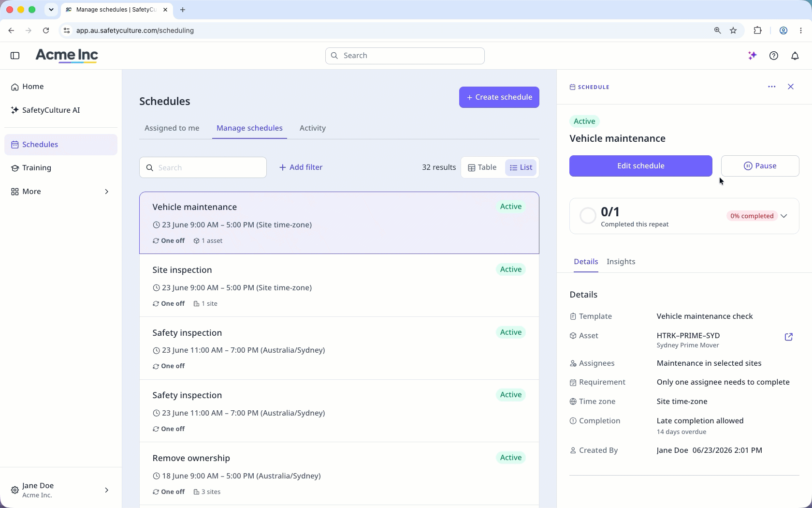Expand the Jane Doe account menu
This screenshot has height=508, width=812.
(x=61, y=490)
